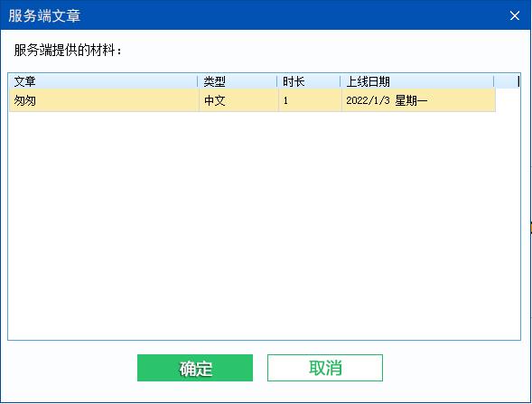Viewport: 532px width, 404px height.
Task: Cancel using the 取消 button
Action: pyautogui.click(x=325, y=368)
